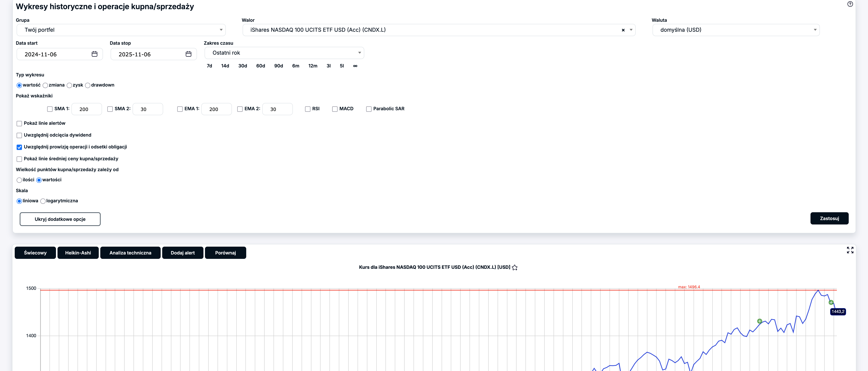Open the Zakres czasu dropdown
The height and width of the screenshot is (371, 868).
[x=284, y=53]
